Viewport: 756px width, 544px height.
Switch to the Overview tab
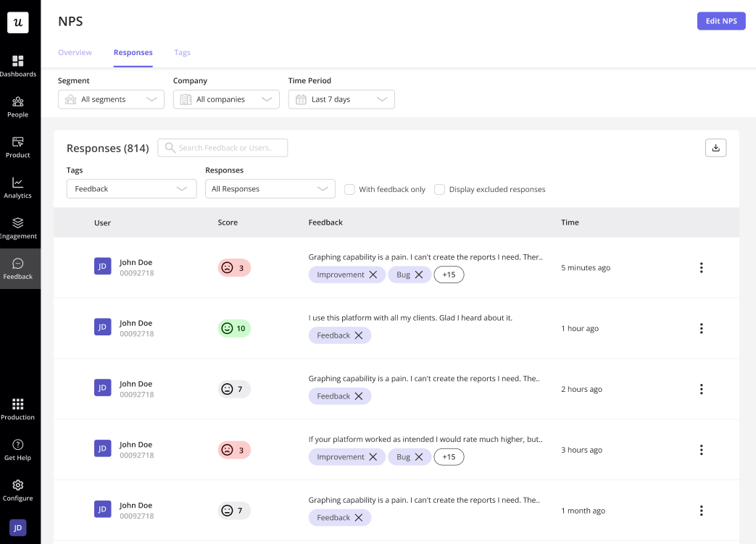pyautogui.click(x=75, y=52)
